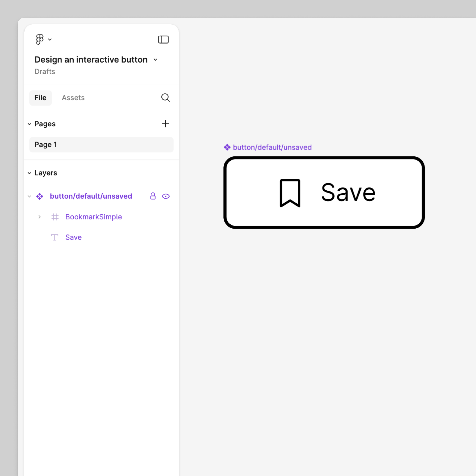This screenshot has width=476, height=476.
Task: Click the lock icon on button layer
Action: 152,196
